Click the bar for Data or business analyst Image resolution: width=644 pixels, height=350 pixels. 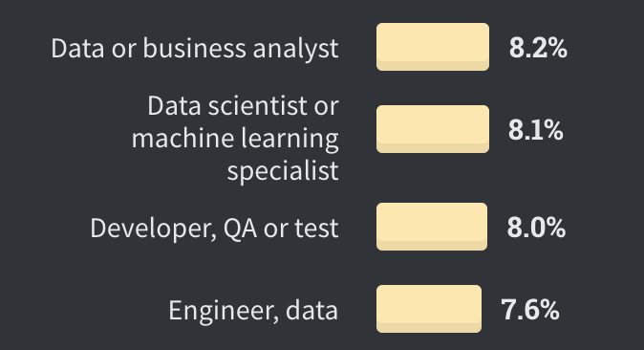[433, 47]
